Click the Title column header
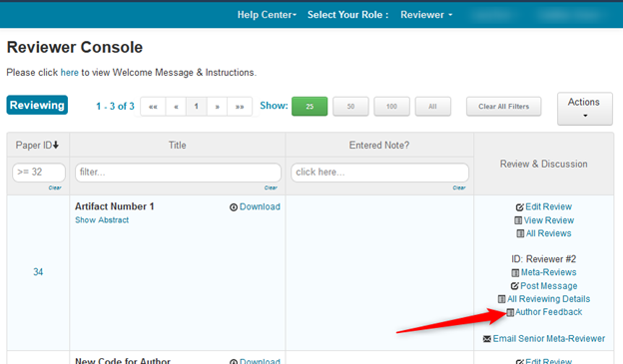The width and height of the screenshot is (623, 364). click(177, 145)
